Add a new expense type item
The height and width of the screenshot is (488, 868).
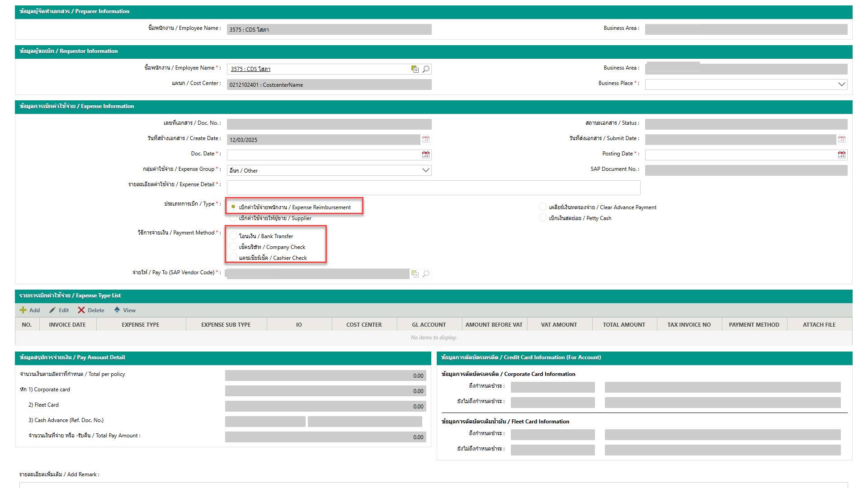click(30, 310)
